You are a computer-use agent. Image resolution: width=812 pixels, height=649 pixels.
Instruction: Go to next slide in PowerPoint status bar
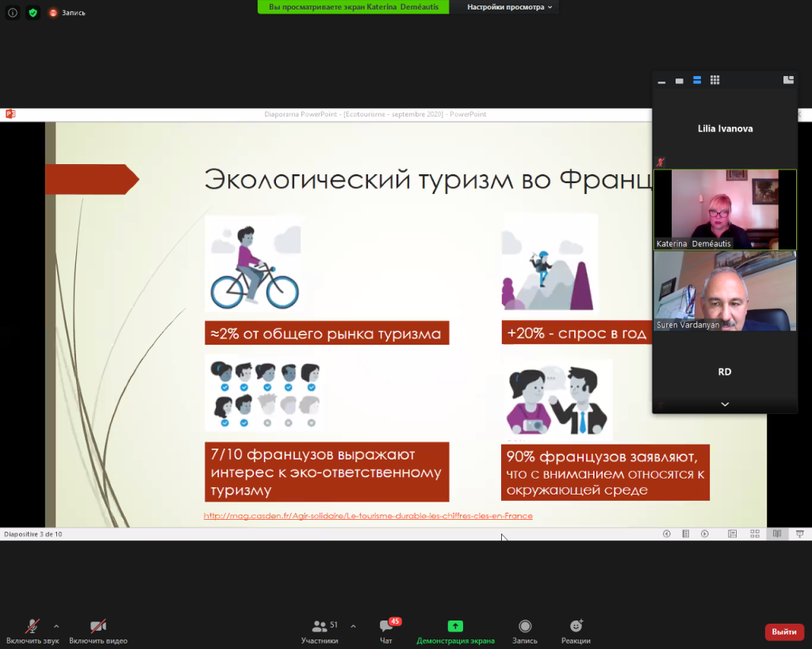pyautogui.click(x=704, y=534)
